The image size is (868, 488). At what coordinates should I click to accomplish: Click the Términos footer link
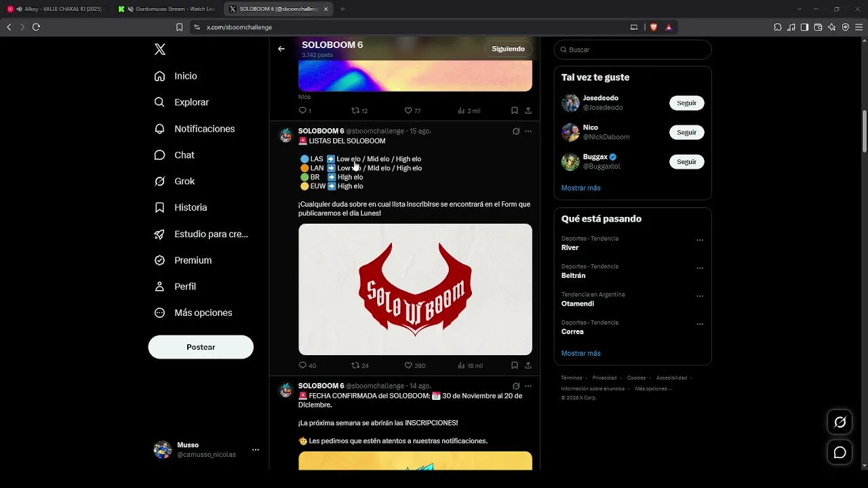(571, 378)
